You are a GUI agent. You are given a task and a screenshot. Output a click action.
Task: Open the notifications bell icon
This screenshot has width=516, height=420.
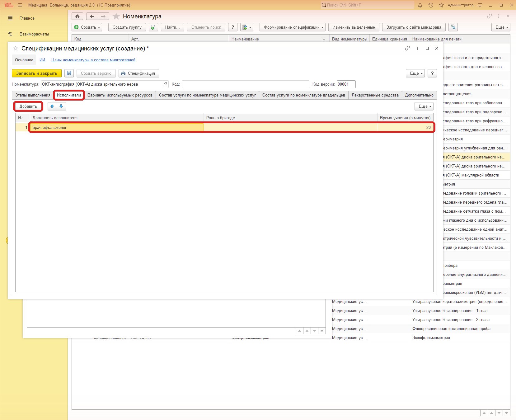click(420, 5)
